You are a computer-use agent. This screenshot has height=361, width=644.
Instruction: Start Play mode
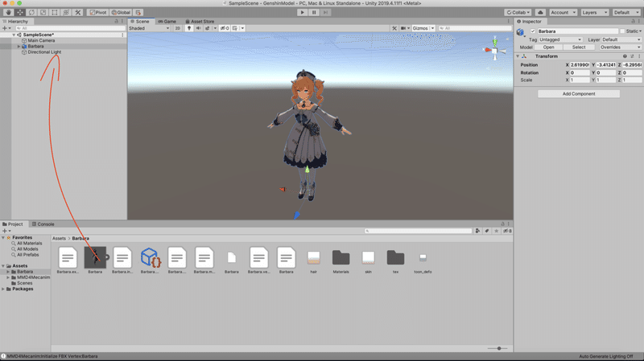pyautogui.click(x=303, y=12)
